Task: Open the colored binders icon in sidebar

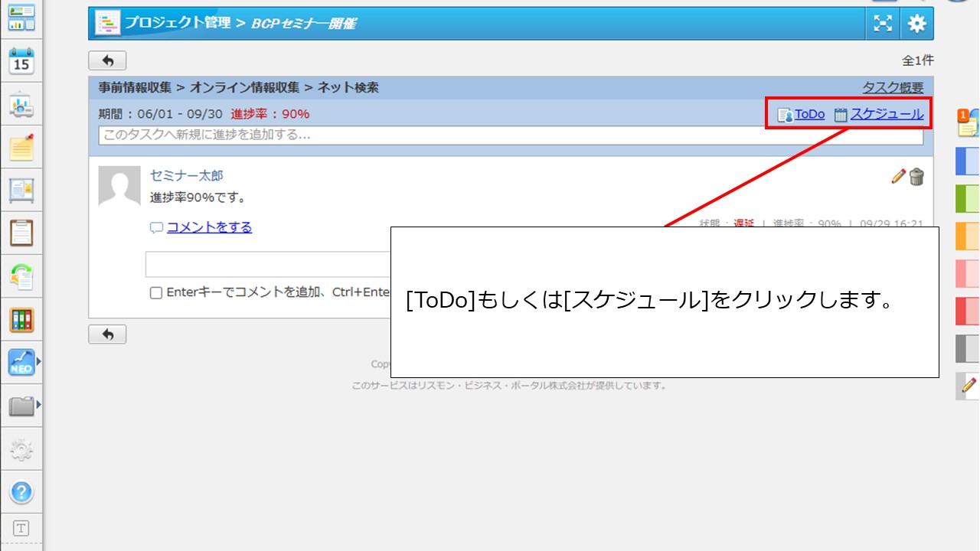Action: click(x=21, y=319)
